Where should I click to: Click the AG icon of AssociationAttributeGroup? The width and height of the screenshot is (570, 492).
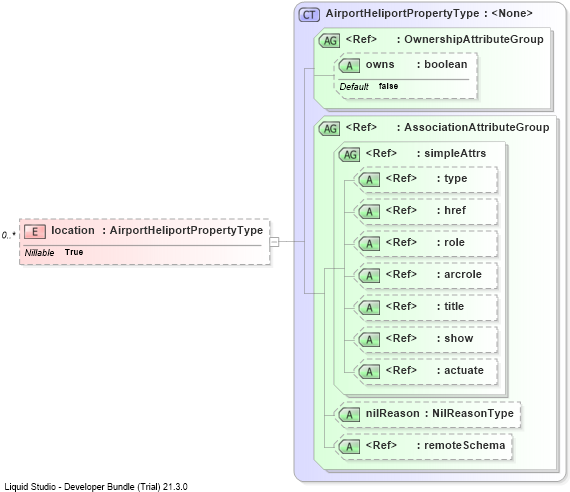pyautogui.click(x=329, y=128)
